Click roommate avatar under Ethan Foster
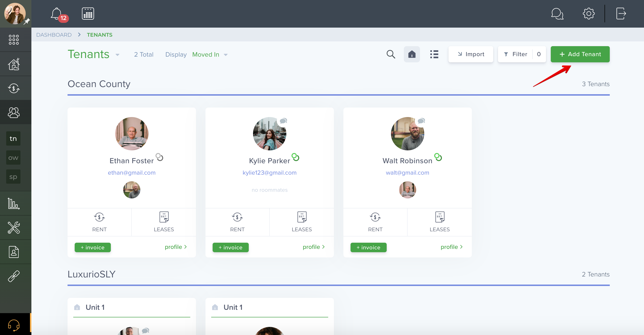Image resolution: width=644 pixels, height=335 pixels. 132,190
